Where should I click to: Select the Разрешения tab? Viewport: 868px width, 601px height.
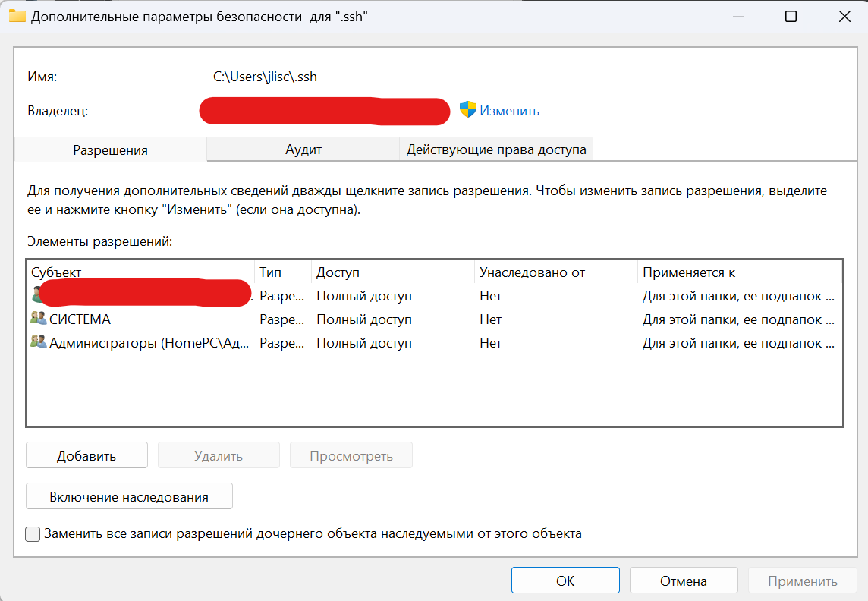[109, 149]
